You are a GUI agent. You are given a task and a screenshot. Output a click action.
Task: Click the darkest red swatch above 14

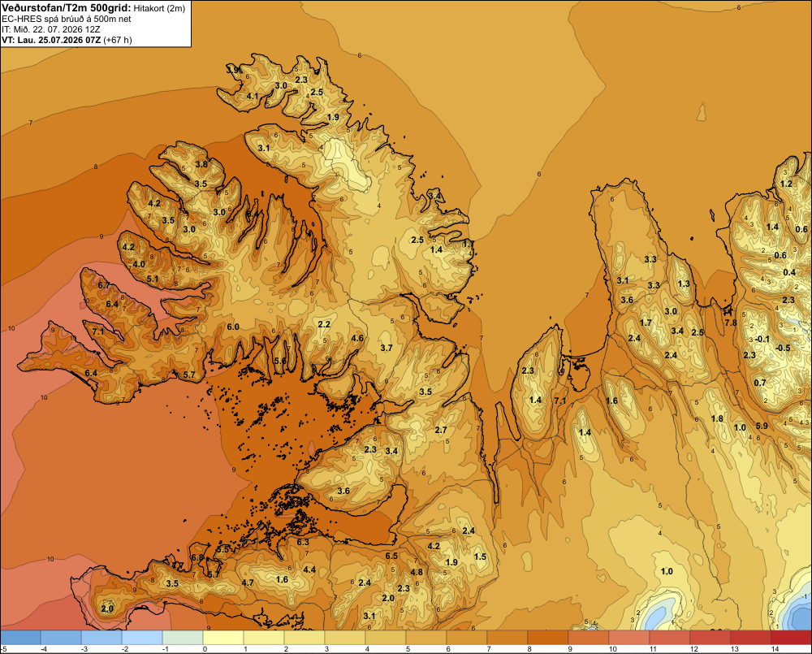pyautogui.click(x=791, y=637)
